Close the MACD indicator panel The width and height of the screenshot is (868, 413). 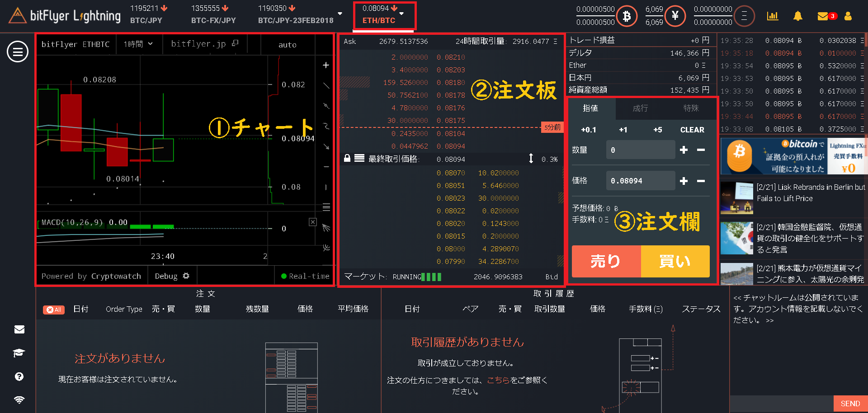(x=312, y=222)
